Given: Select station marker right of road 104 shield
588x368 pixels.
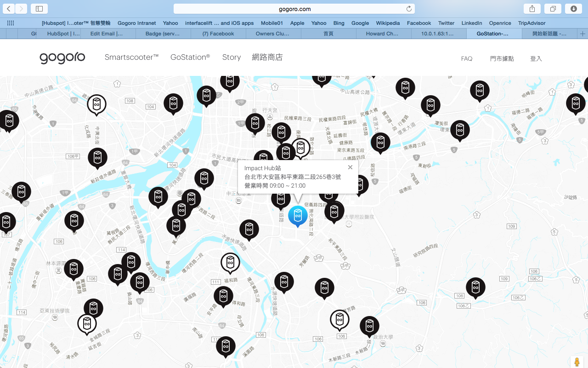Looking at the screenshot, I should click(173, 104).
